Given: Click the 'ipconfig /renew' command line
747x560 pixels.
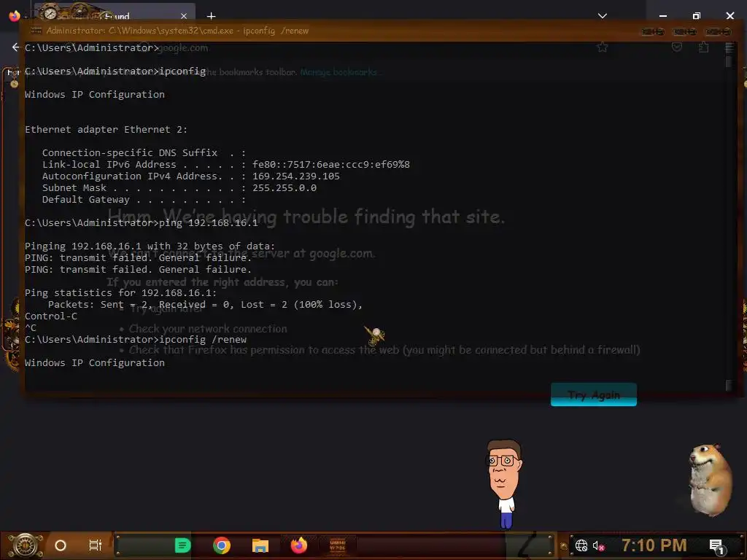Looking at the screenshot, I should [x=136, y=340].
